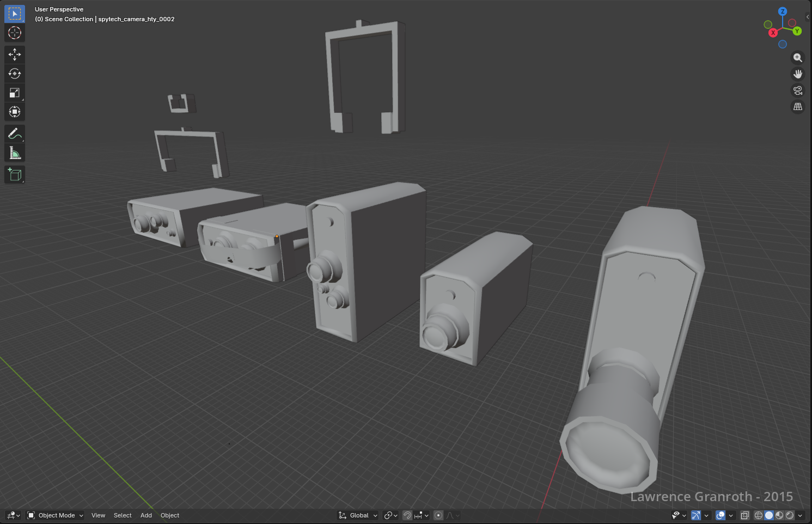Toggle snapping magnet on
812x524 pixels.
[x=407, y=515]
